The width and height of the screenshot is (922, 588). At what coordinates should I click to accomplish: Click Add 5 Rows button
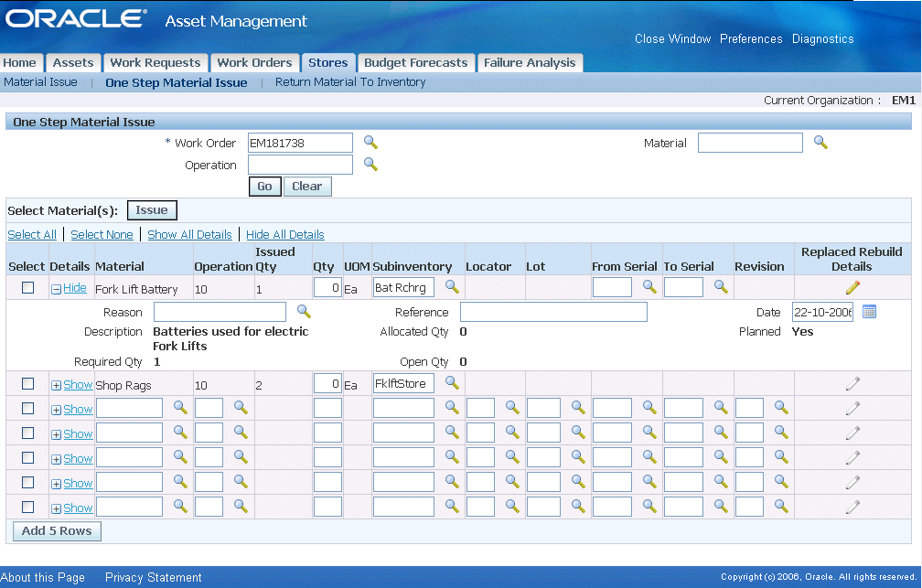pyautogui.click(x=57, y=531)
